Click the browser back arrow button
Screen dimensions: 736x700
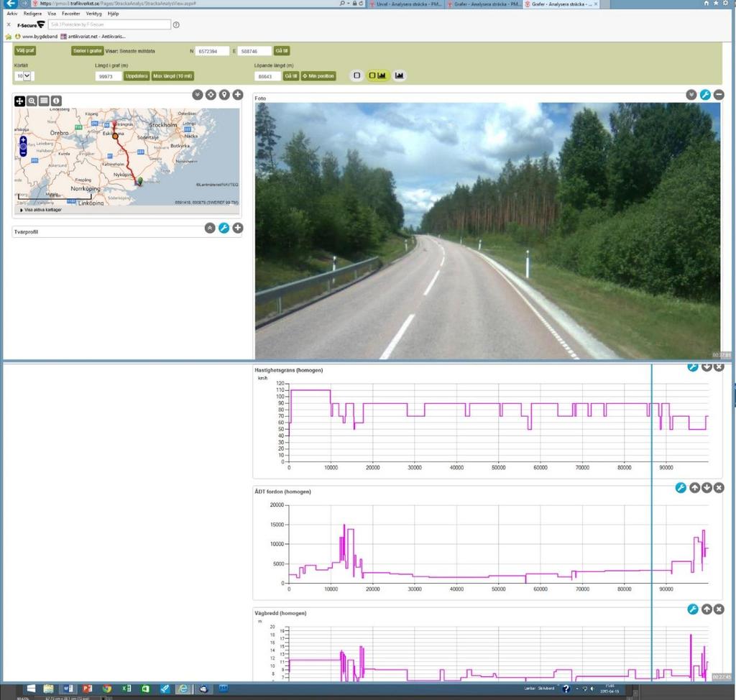point(10,4)
